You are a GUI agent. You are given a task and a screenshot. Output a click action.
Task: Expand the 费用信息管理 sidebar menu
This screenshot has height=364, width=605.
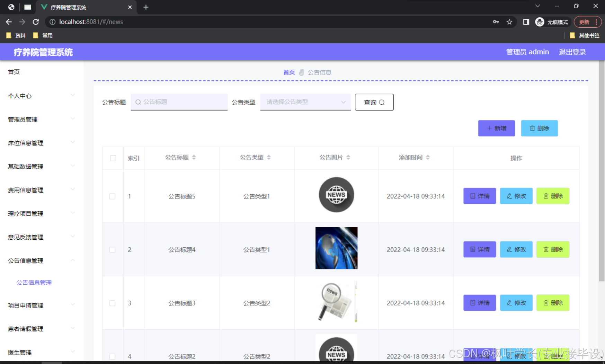coord(42,190)
